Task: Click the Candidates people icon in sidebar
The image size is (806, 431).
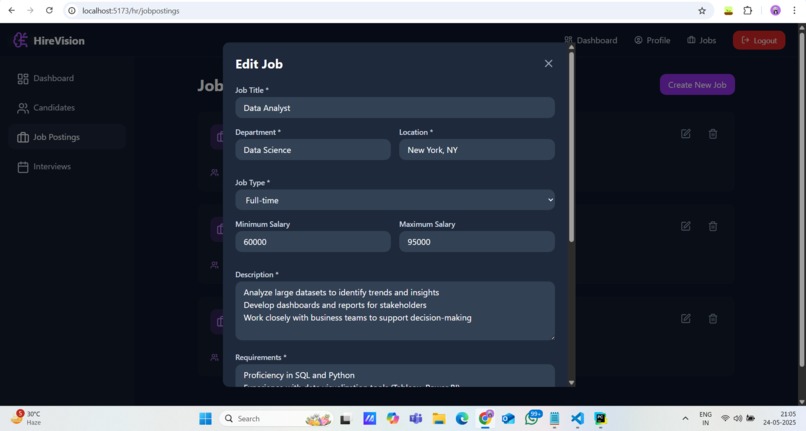Action: click(23, 108)
